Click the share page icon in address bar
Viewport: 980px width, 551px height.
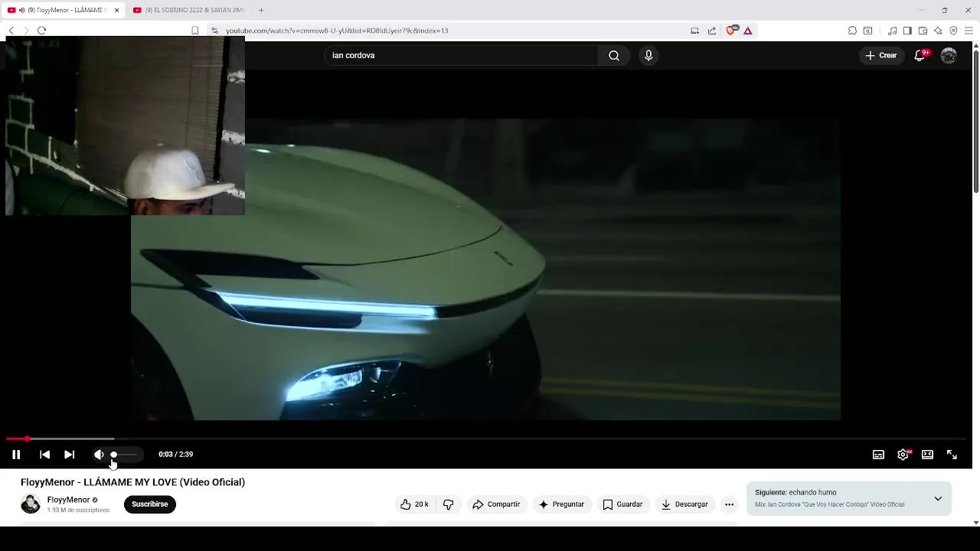(x=712, y=31)
